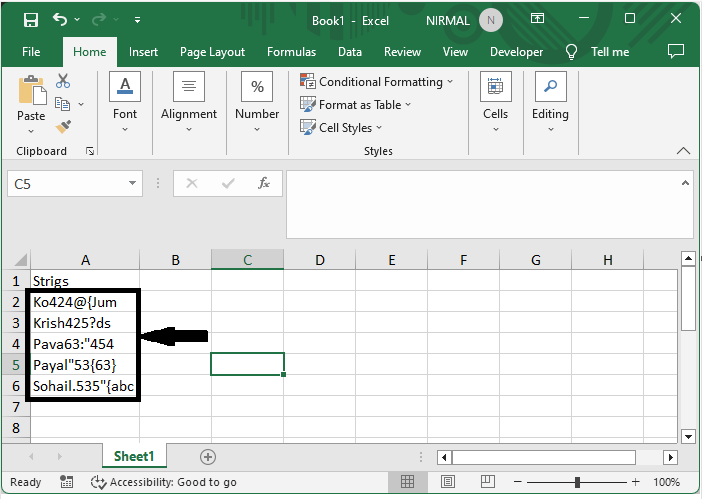Click horizontal scrollbar right arrow
Screen dimensions: 702x499
coord(670,457)
